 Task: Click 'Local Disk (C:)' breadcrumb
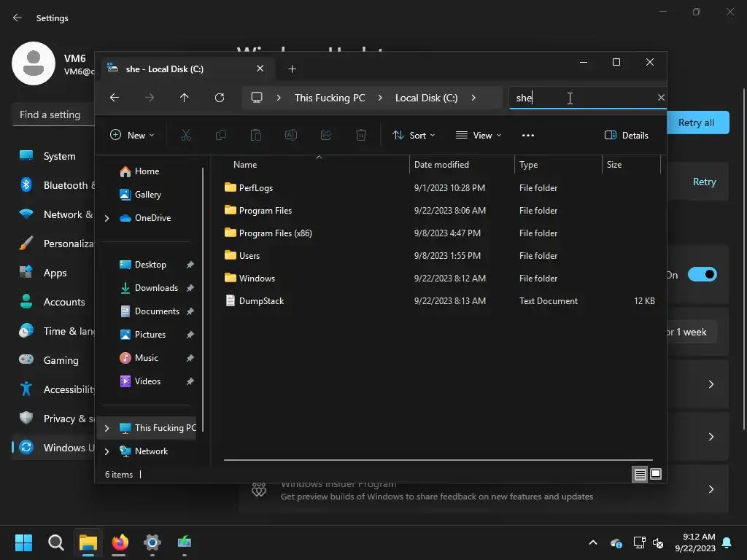426,98
